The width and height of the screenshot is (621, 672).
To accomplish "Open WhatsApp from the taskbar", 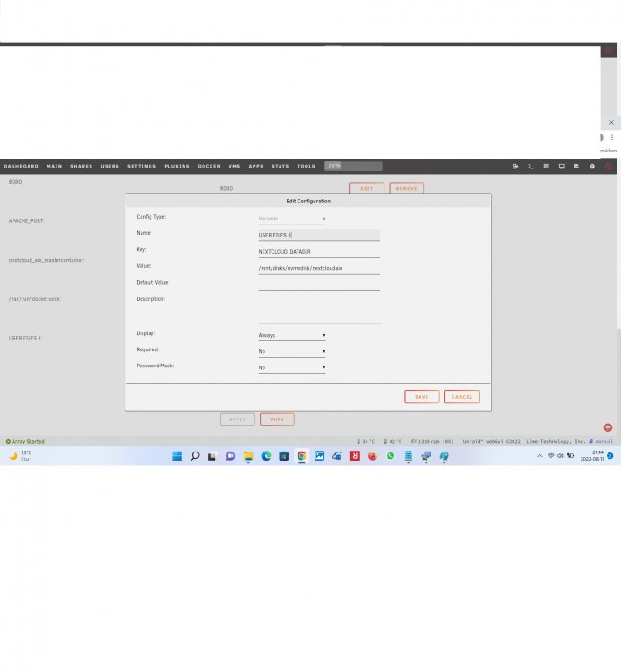I will pyautogui.click(x=391, y=456).
